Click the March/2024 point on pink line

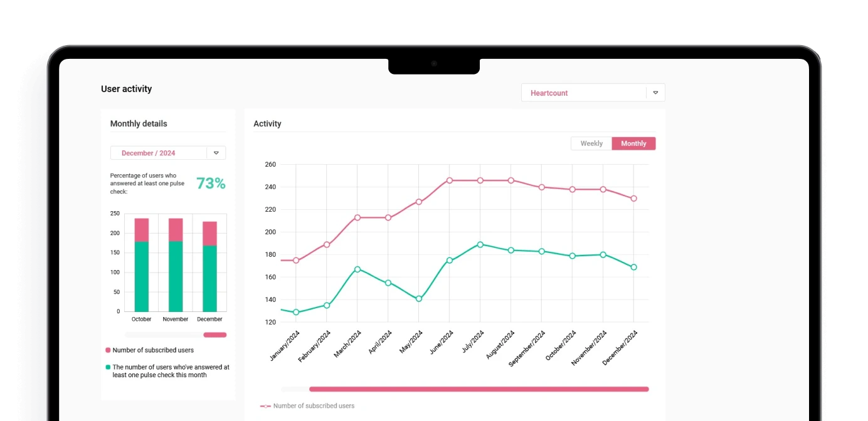click(356, 217)
